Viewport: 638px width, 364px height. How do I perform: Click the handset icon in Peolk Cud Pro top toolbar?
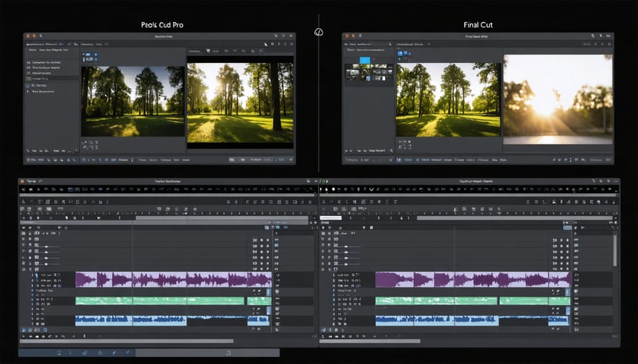265,44
